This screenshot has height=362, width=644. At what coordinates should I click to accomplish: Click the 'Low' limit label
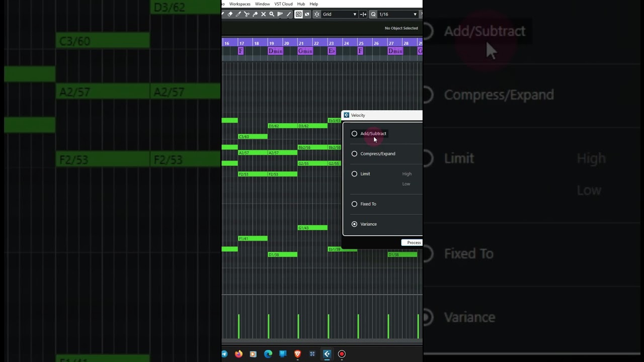406,184
